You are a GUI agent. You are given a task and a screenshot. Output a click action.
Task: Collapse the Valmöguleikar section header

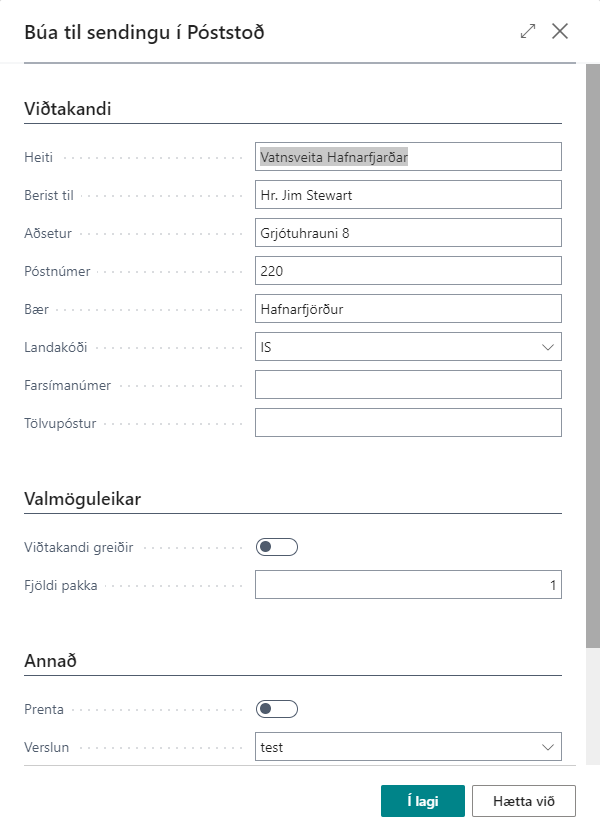(87, 498)
